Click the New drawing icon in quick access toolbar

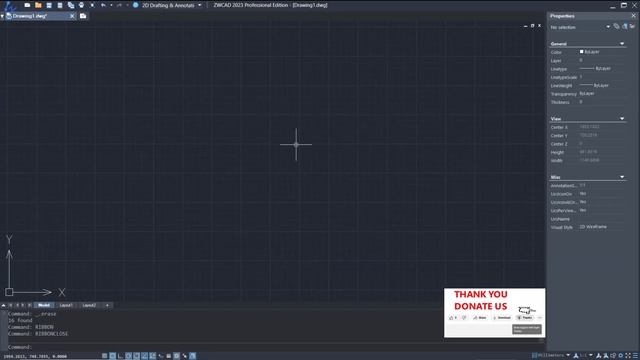27,5
